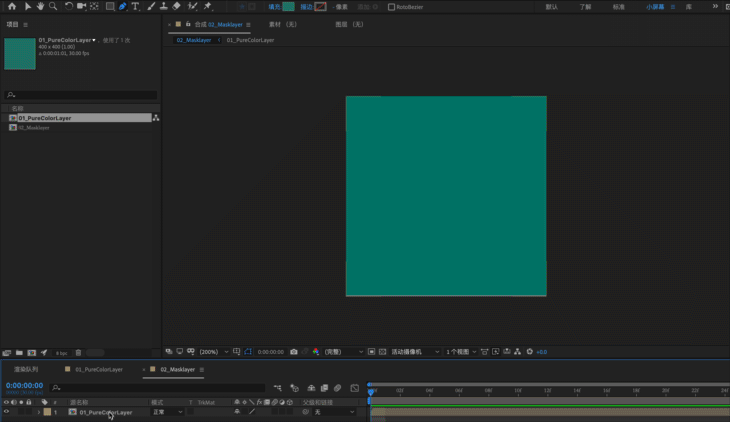
Task: Select the Roto Brush tool
Action: [192, 7]
